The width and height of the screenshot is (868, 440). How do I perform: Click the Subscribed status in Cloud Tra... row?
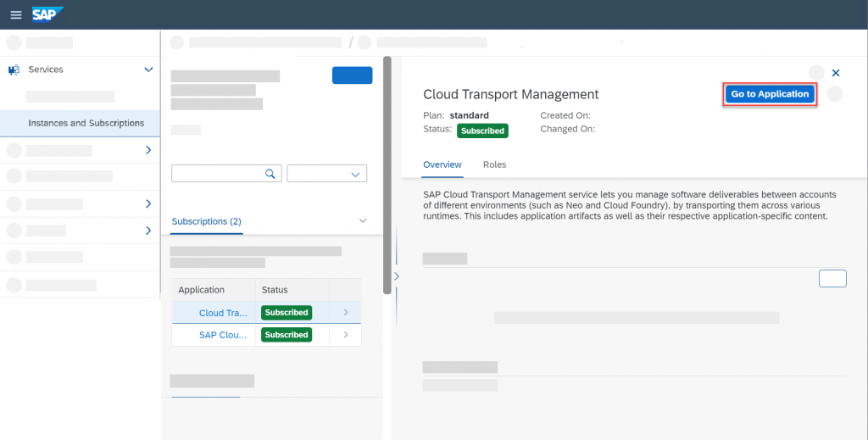coord(287,313)
